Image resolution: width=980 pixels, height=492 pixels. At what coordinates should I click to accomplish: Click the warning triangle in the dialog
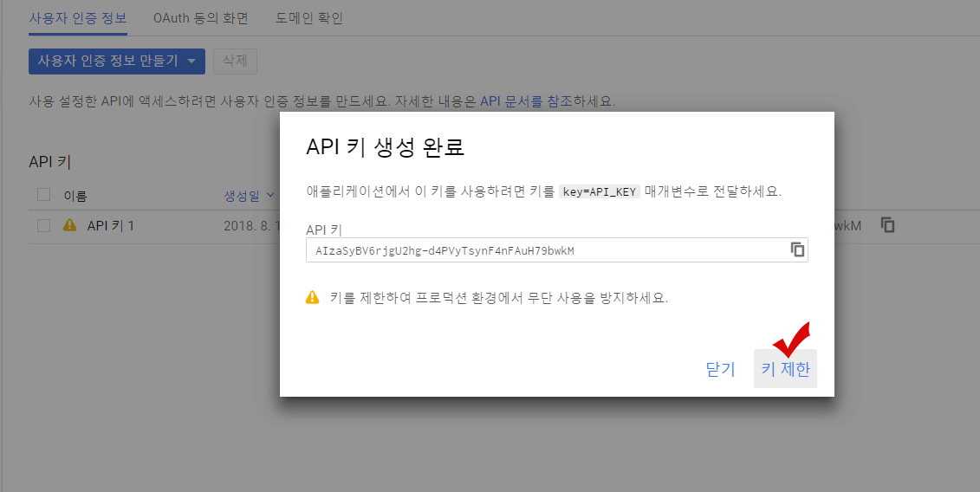[x=312, y=297]
